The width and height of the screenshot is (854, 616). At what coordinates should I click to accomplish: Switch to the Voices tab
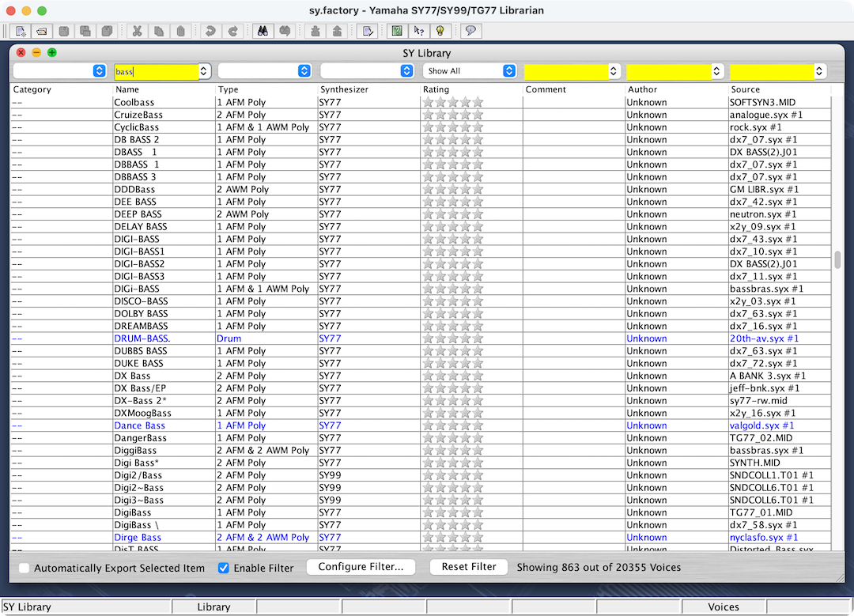pyautogui.click(x=724, y=607)
